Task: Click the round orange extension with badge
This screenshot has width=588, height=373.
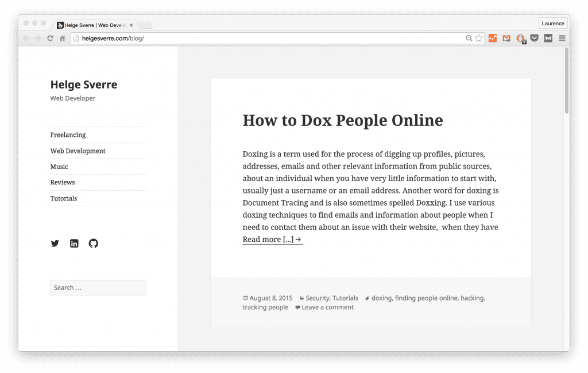Action: click(520, 39)
